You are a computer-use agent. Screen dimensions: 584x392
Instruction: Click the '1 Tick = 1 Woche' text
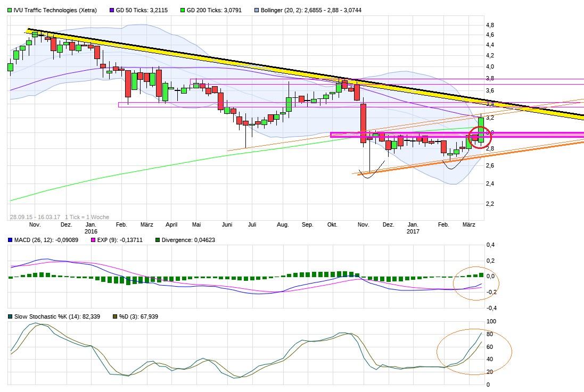click(87, 217)
